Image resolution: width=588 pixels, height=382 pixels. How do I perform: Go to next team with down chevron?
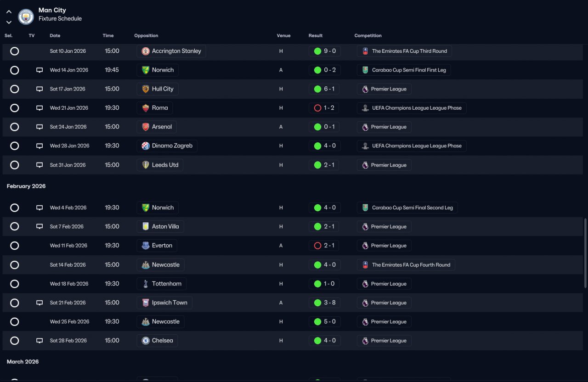9,22
